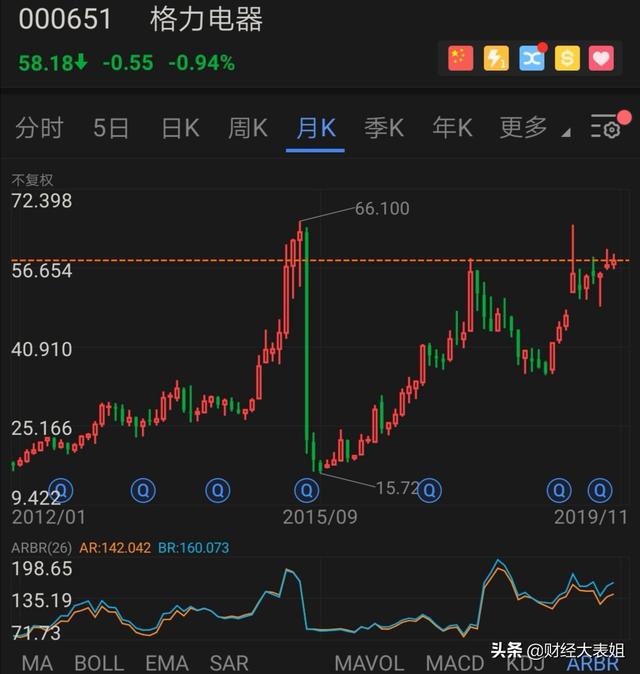Select the BOLL indicator

pos(99,663)
